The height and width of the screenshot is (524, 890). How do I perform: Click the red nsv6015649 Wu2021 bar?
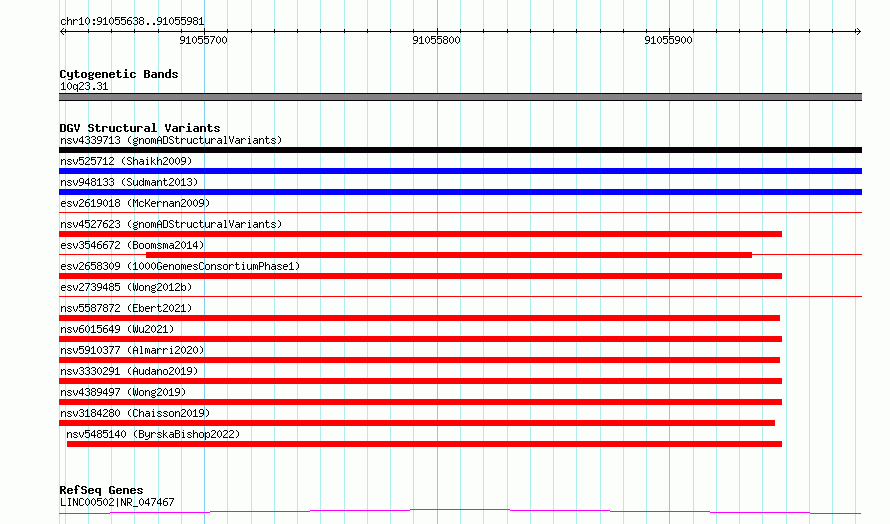click(x=421, y=339)
